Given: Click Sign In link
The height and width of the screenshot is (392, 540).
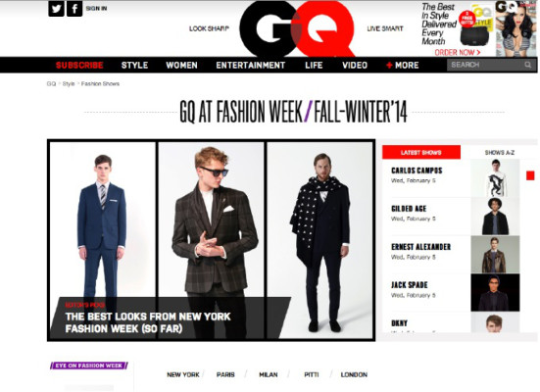Looking at the screenshot, I should coord(96,8).
